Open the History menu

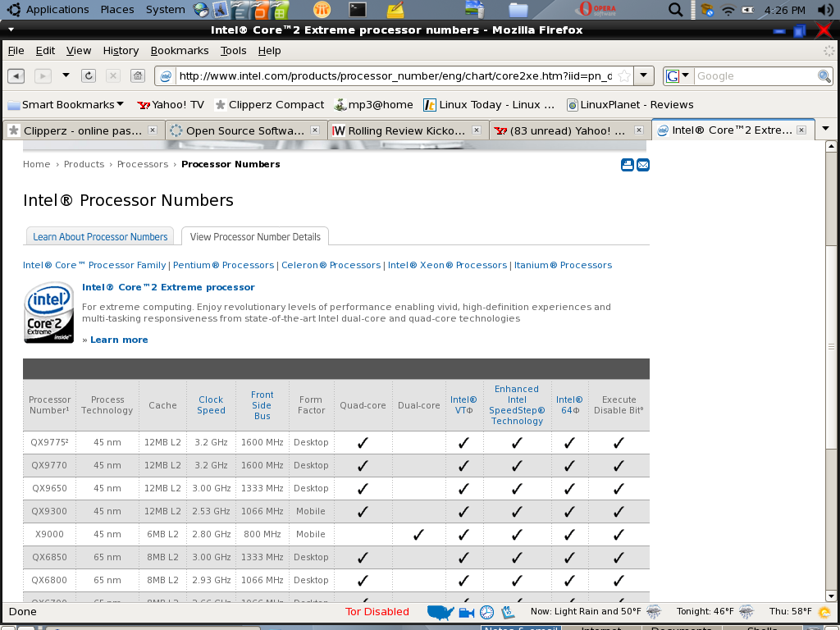point(121,50)
